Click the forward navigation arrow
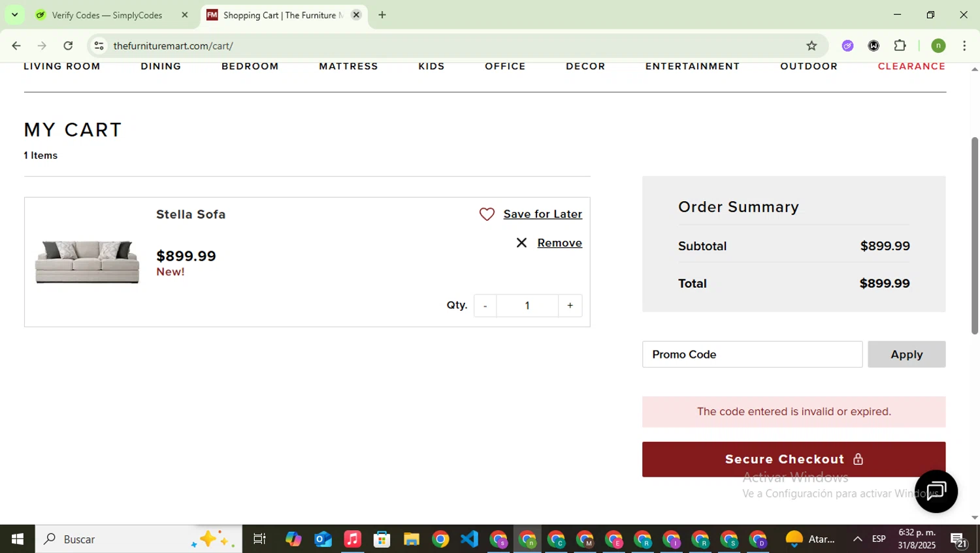Viewport: 980px width, 553px height. 42,46
